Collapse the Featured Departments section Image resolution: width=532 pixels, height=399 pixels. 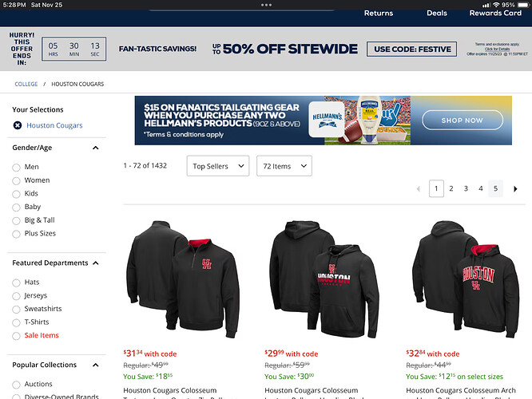(96, 263)
